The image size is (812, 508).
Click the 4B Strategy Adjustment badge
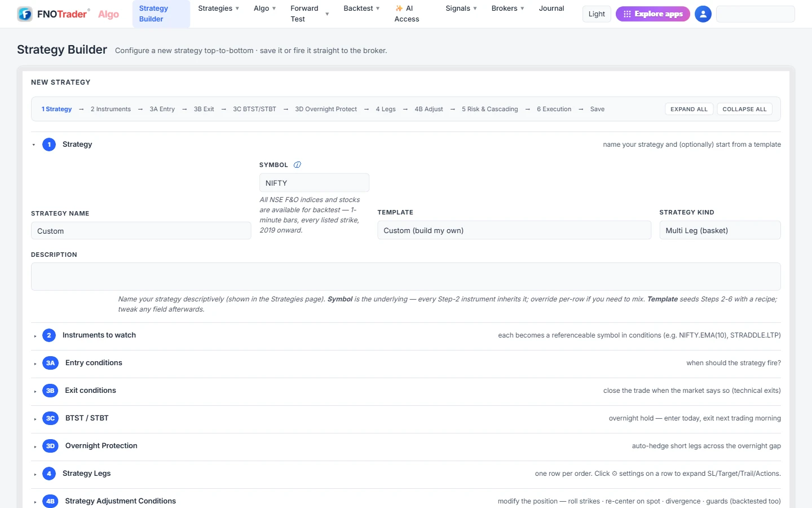(50, 501)
